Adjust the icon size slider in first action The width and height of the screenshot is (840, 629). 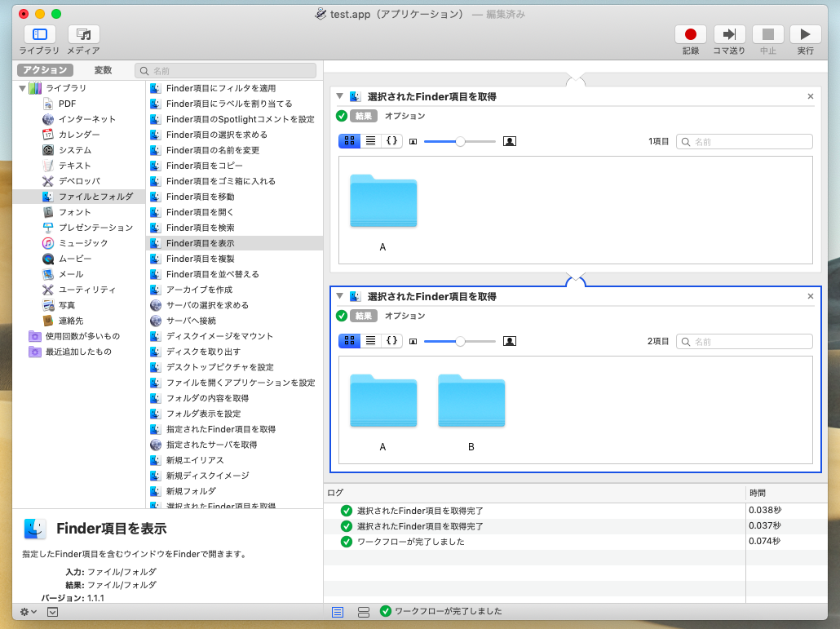point(460,141)
